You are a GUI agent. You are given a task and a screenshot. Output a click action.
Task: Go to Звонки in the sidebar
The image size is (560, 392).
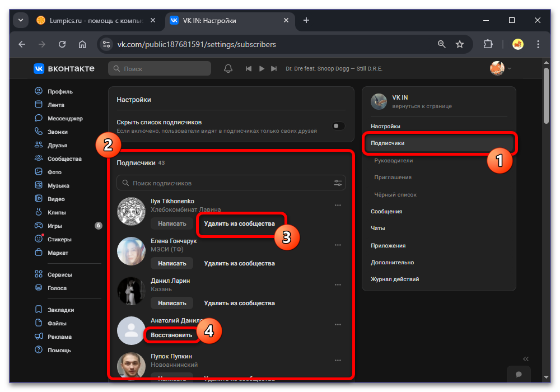[51, 132]
